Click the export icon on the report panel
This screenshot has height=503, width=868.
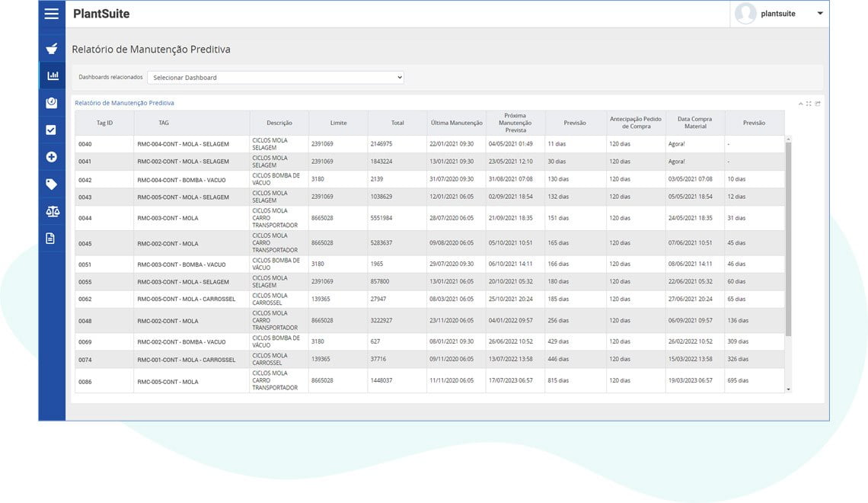pos(818,104)
